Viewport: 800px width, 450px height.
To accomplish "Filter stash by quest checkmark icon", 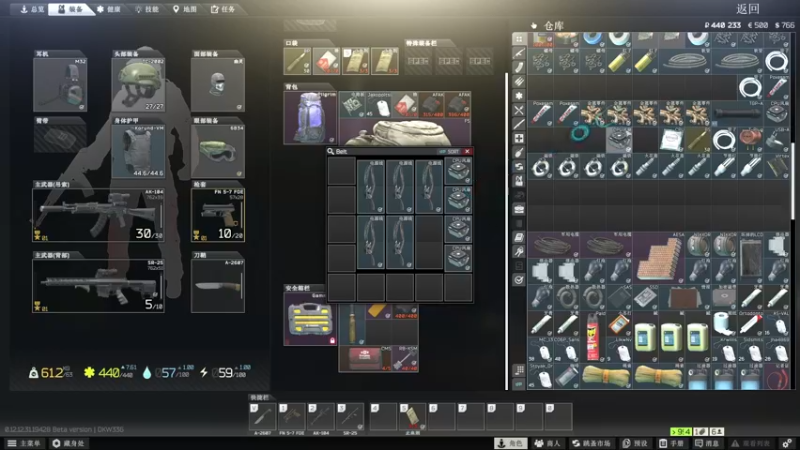I will [519, 280].
